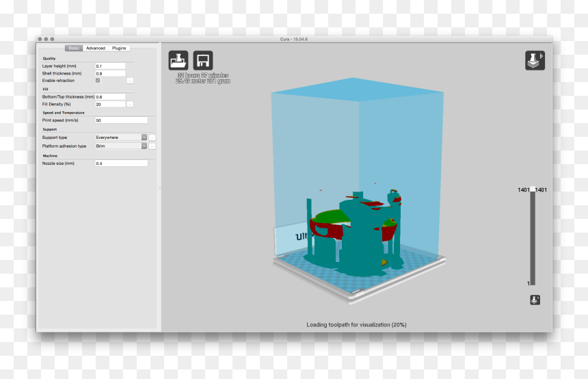588x379 pixels.
Task: Click the 'Enable retraction' label
Action: tap(58, 81)
